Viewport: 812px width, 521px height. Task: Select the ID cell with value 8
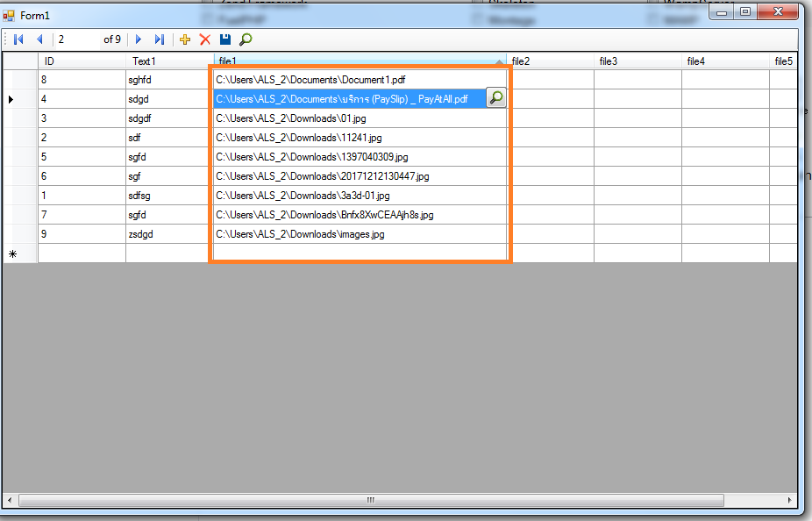tap(82, 79)
